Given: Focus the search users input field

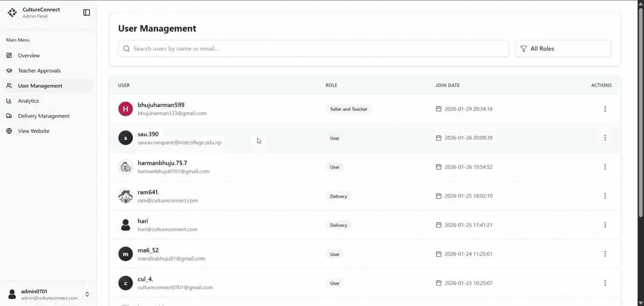Looking at the screenshot, I should pyautogui.click(x=314, y=48).
